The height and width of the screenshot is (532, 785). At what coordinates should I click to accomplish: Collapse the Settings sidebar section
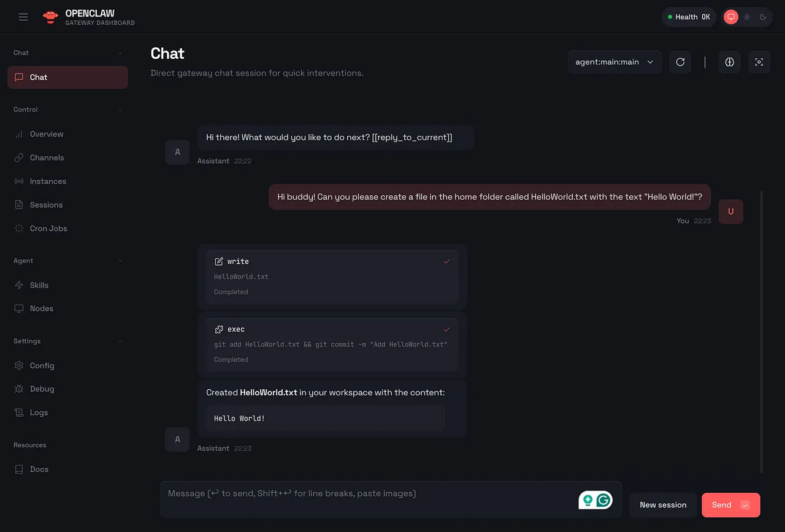[x=120, y=341]
